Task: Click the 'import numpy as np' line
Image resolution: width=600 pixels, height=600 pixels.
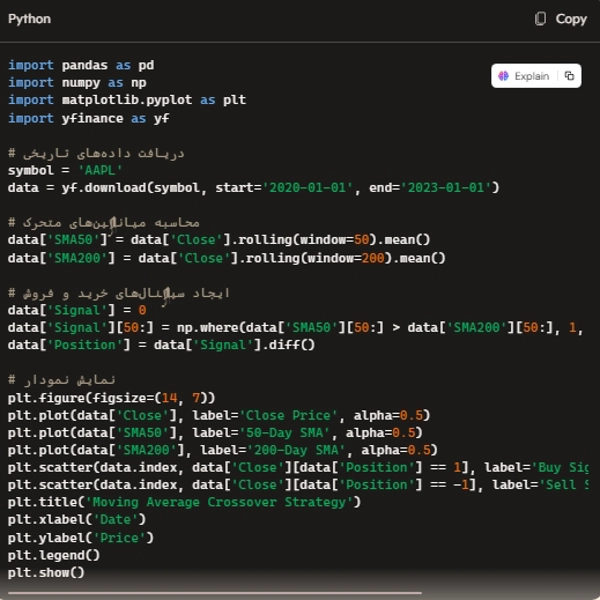Action: tap(77, 83)
